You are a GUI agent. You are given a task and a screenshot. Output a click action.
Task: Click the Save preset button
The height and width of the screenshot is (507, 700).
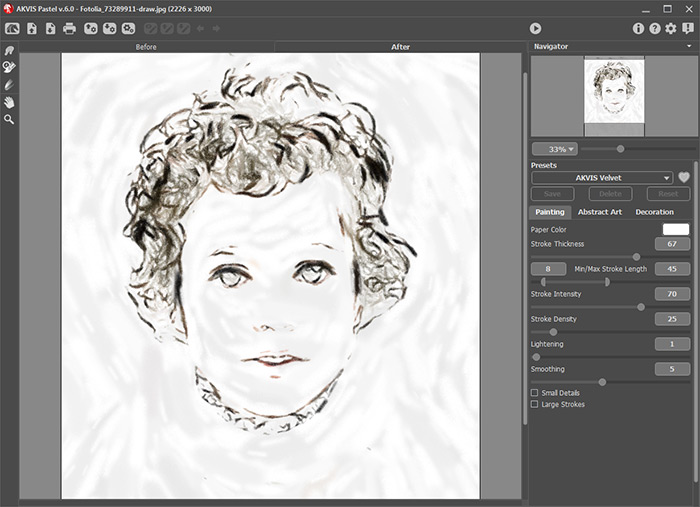point(552,194)
